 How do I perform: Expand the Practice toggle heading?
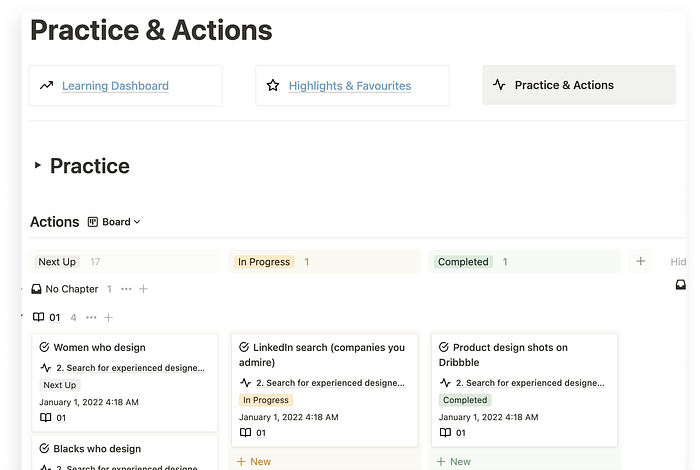pyautogui.click(x=38, y=166)
